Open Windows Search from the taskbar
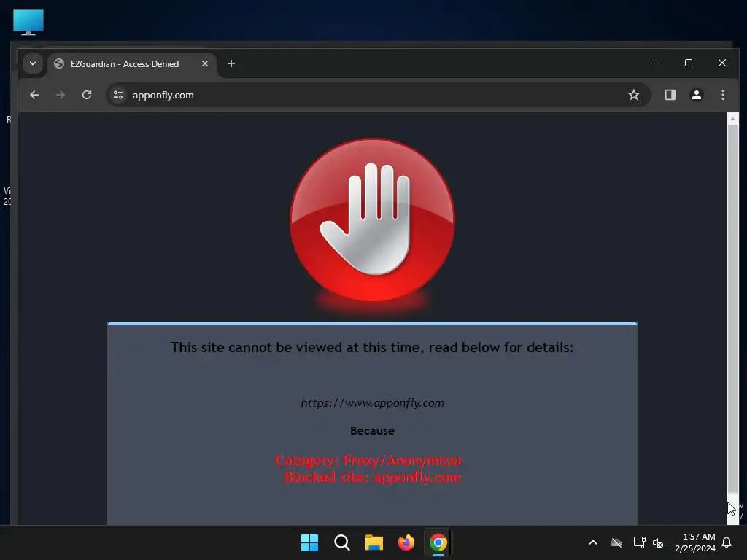 point(342,542)
